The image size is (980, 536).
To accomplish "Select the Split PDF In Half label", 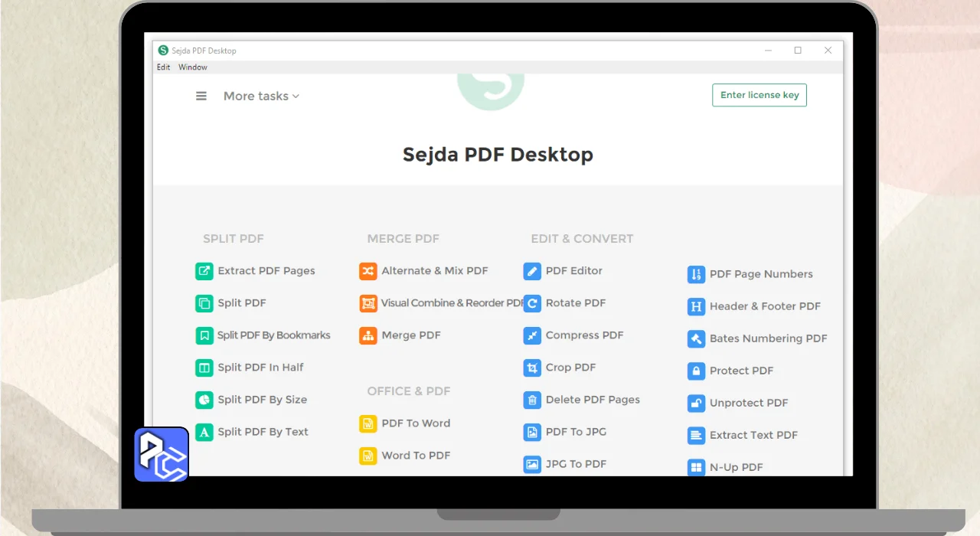I will pos(261,368).
